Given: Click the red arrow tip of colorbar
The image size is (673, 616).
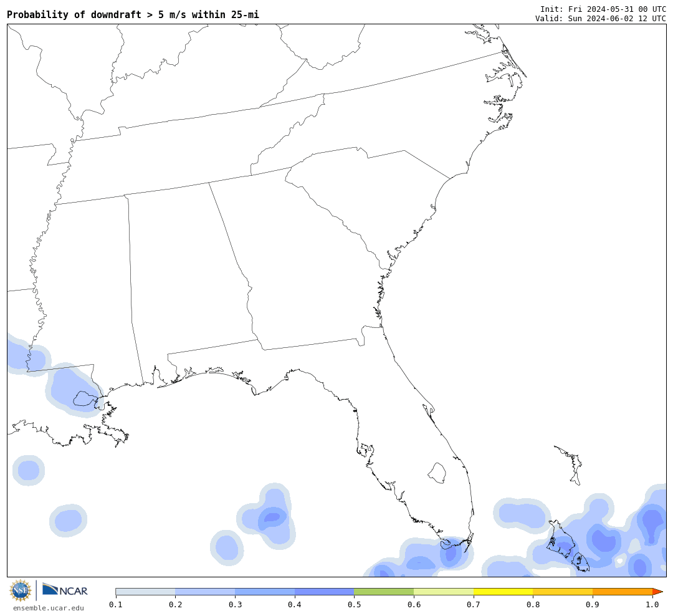Looking at the screenshot, I should (x=657, y=592).
